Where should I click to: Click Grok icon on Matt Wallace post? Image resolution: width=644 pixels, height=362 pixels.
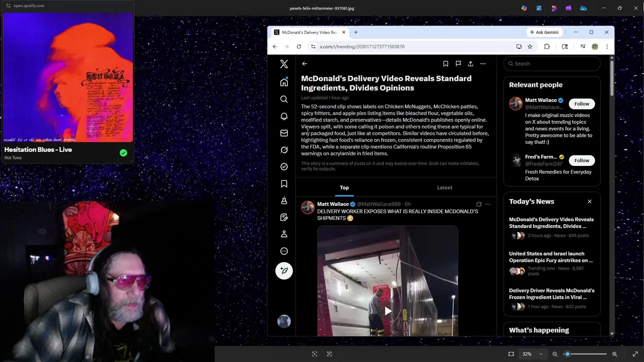click(478, 204)
